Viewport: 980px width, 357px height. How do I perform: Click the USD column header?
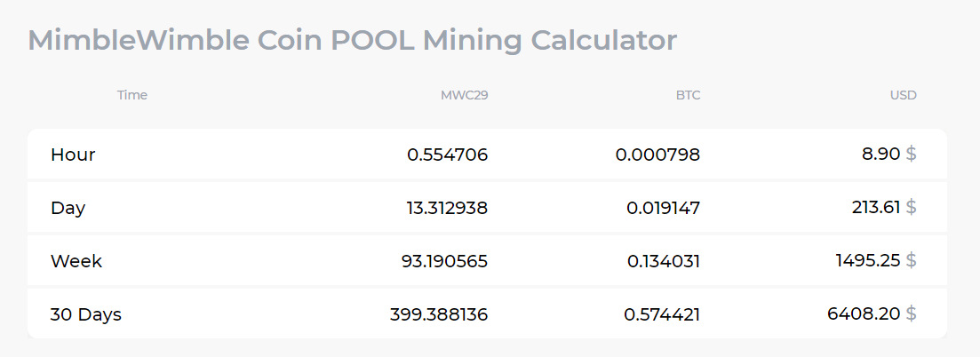click(903, 95)
